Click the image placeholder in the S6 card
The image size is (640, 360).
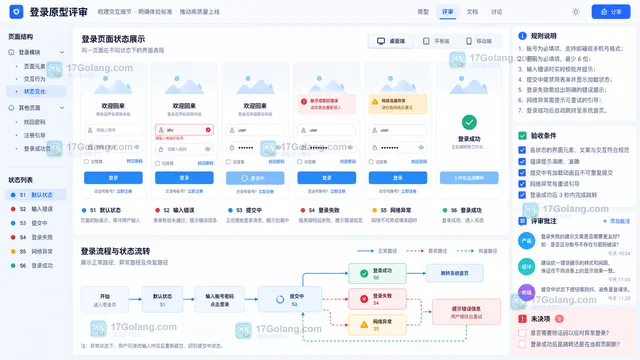coord(469,84)
